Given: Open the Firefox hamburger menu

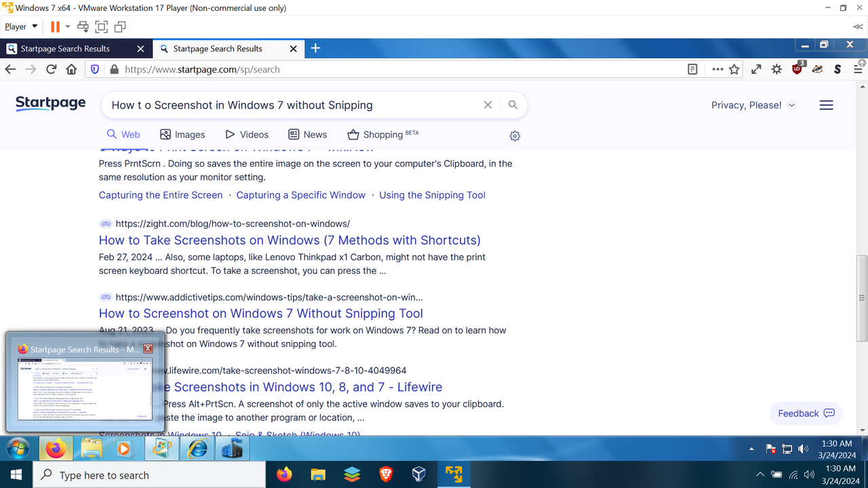Looking at the screenshot, I should click(x=859, y=69).
